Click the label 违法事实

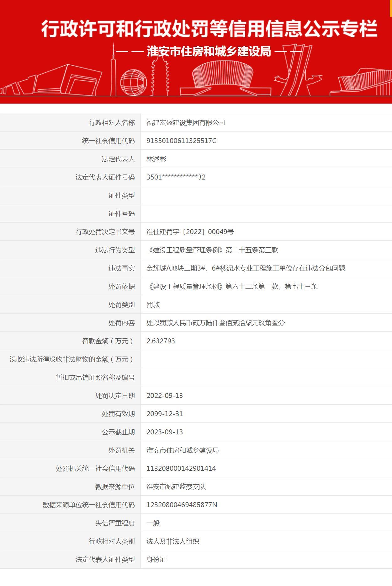(122, 268)
